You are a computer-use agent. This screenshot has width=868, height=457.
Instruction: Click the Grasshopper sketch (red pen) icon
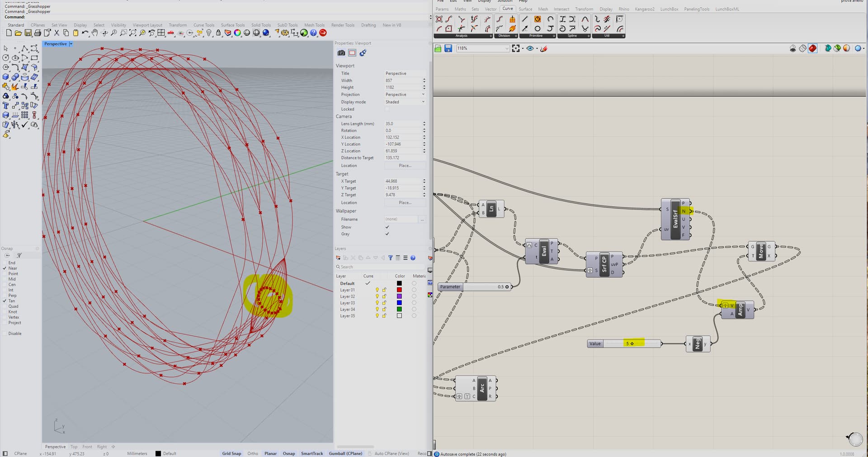(544, 48)
